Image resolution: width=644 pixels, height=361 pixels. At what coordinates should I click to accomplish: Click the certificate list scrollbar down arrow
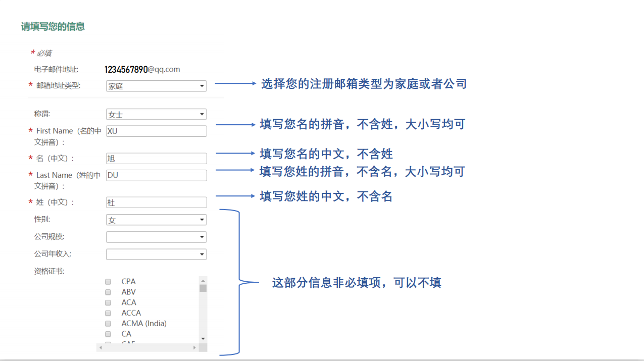click(x=203, y=339)
